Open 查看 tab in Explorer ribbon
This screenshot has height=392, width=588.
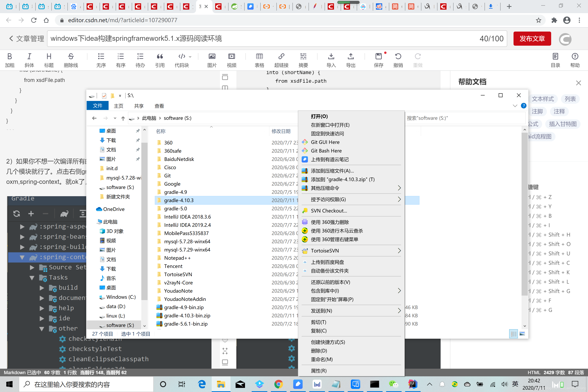[x=159, y=106]
